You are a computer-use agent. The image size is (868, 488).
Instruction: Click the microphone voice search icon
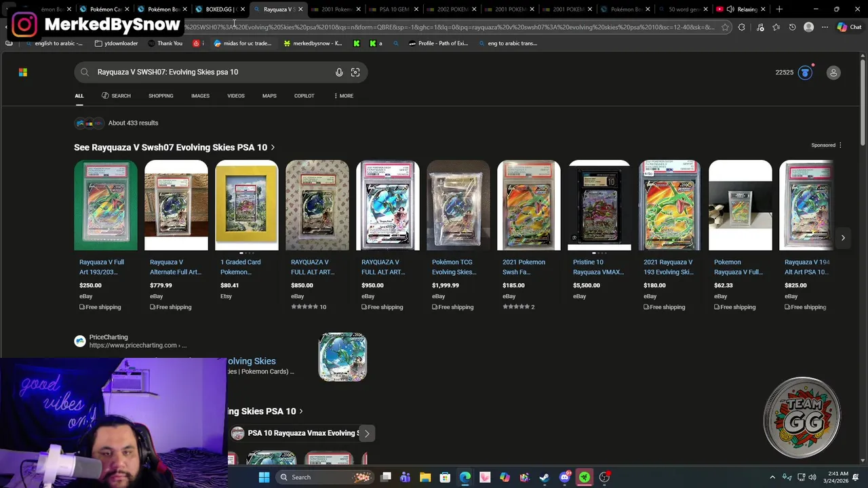point(339,73)
